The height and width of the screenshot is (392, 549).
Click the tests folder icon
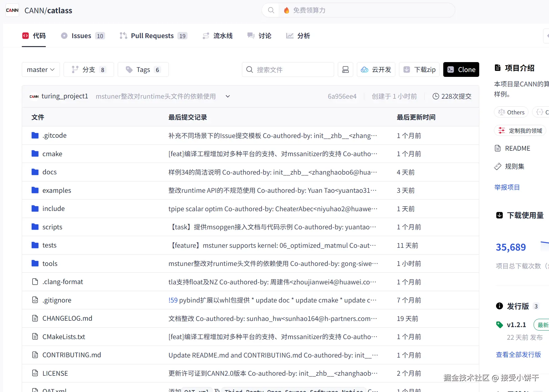pyautogui.click(x=35, y=245)
